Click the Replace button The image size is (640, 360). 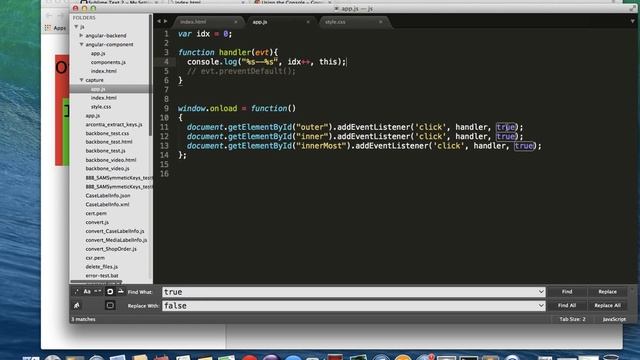607,292
